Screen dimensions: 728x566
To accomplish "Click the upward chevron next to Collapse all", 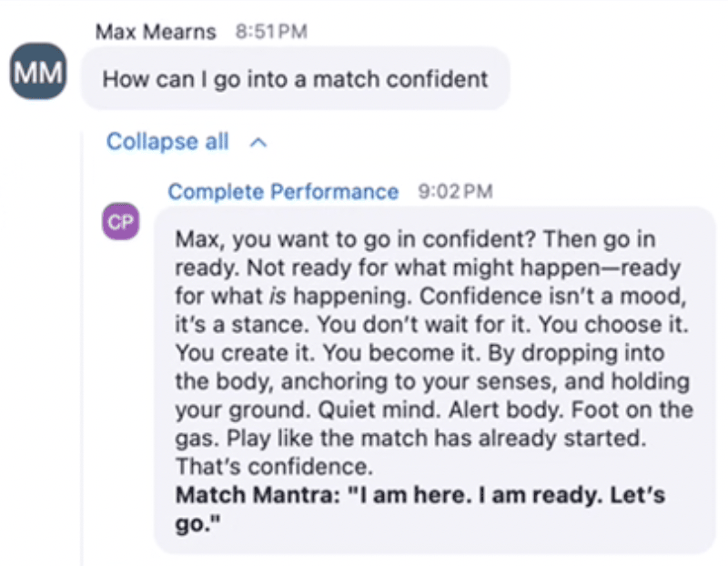I will (258, 143).
